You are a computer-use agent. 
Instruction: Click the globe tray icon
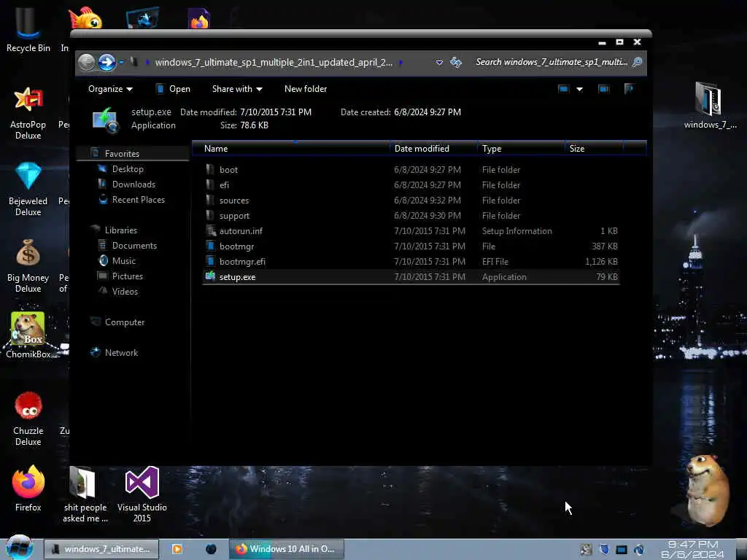tap(639, 550)
